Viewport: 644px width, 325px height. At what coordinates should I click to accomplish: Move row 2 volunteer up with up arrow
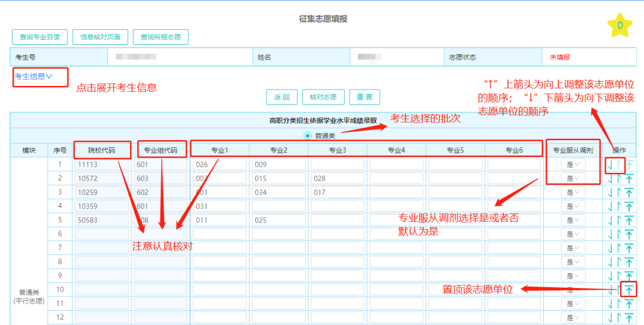pos(618,179)
